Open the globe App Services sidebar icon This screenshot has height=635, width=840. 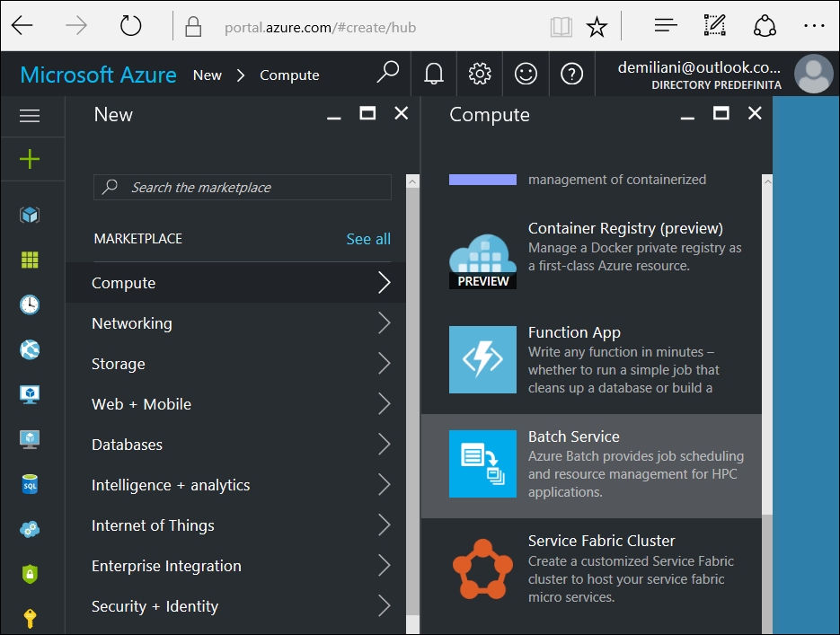click(x=30, y=349)
